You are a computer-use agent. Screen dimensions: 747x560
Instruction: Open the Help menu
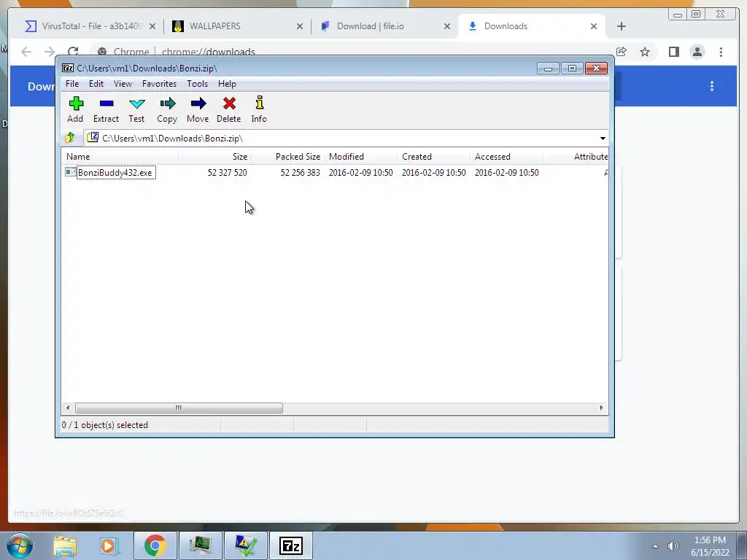(x=228, y=84)
